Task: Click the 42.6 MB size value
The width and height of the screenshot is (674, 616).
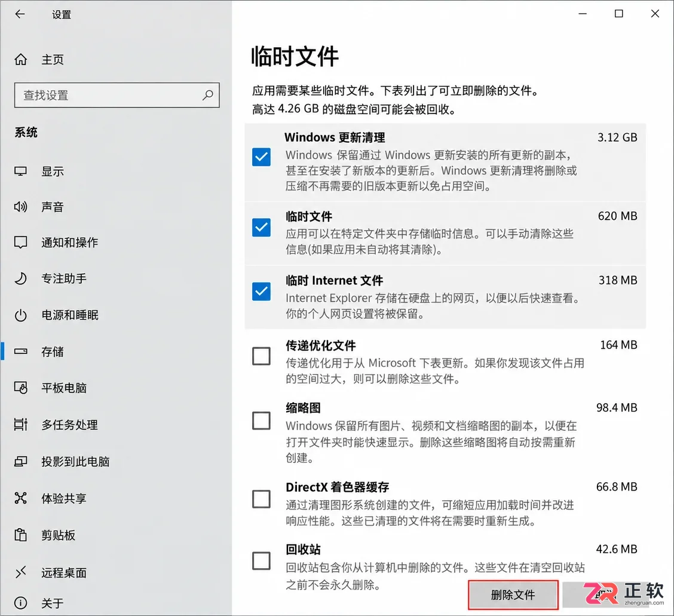Action: tap(617, 549)
